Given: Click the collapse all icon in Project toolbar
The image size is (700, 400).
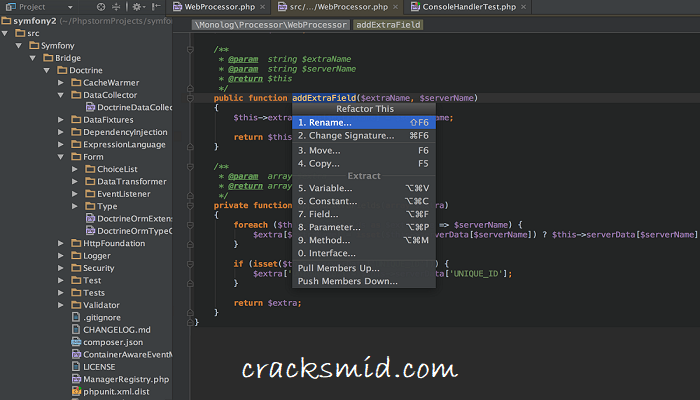Looking at the screenshot, I should (116, 7).
